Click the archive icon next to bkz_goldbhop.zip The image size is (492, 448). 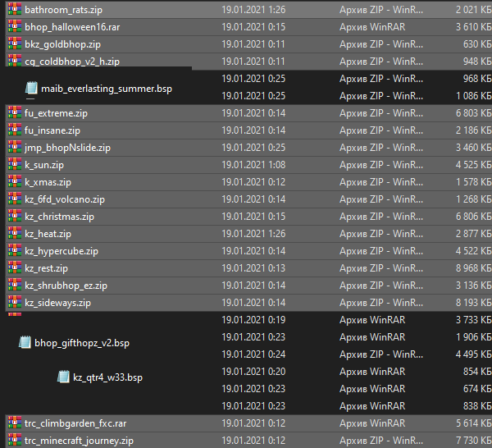pos(15,43)
